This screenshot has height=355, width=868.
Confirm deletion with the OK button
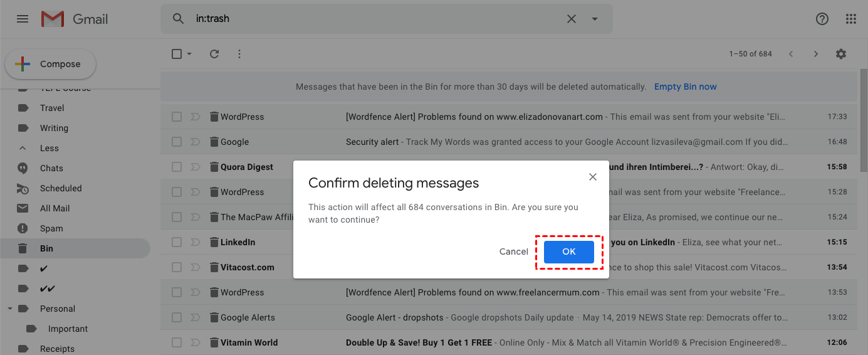568,252
